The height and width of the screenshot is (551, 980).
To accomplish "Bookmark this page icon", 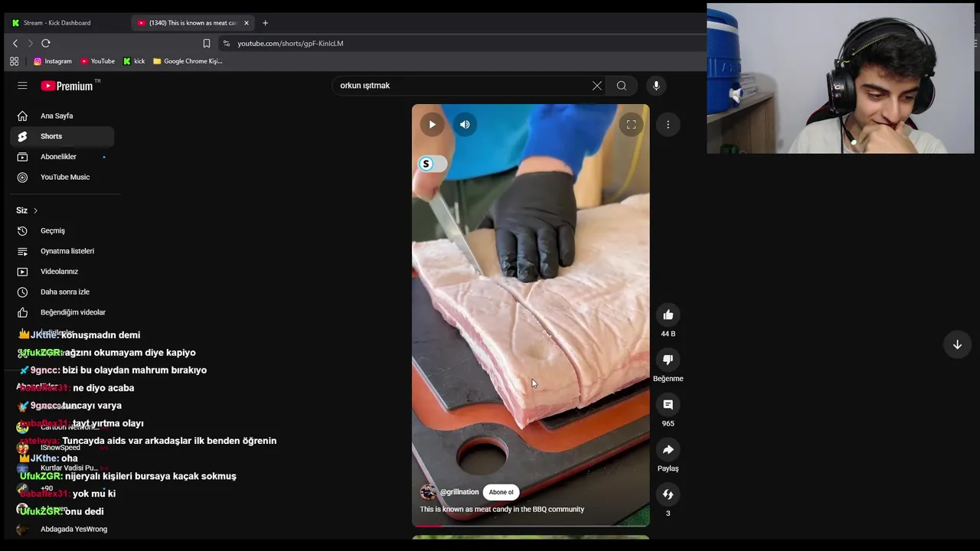I will pos(206,44).
